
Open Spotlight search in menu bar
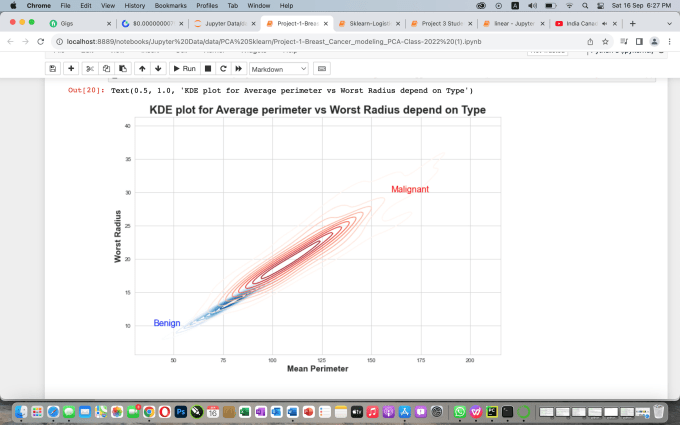585,6
